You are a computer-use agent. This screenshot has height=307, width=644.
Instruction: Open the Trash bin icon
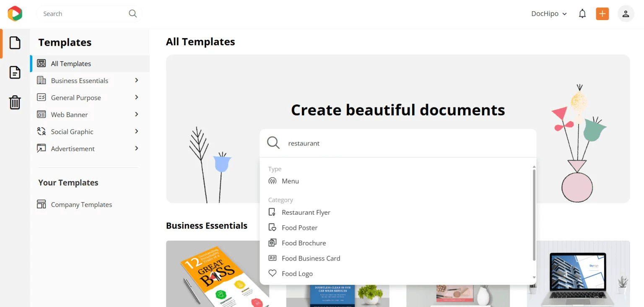pos(15,102)
